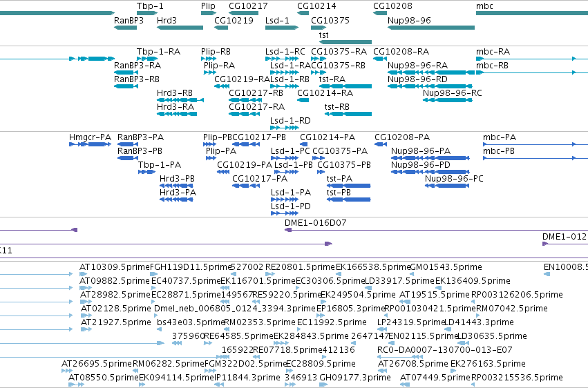
Task: Click the CG10214 gene label
Action: 316,6
